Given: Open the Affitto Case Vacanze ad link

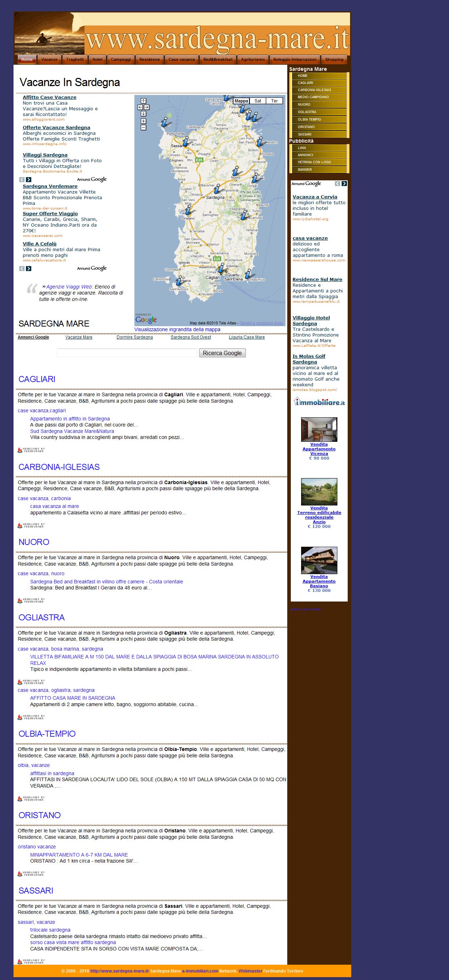Looking at the screenshot, I should [49, 97].
